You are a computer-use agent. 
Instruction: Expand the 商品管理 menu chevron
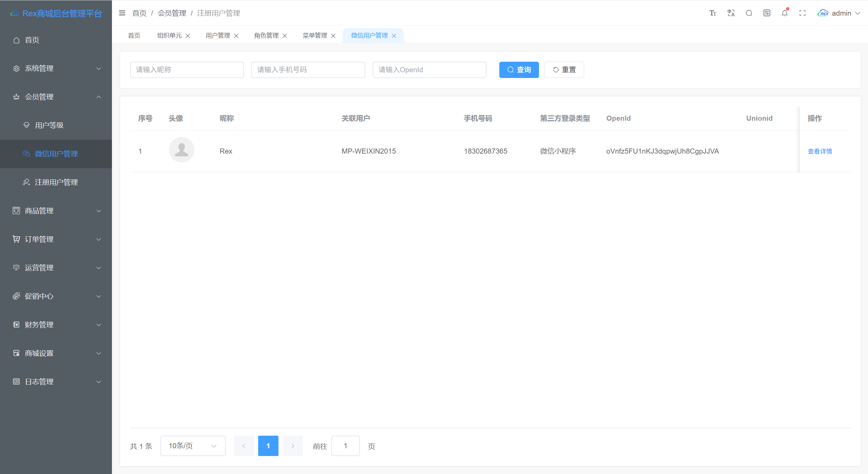99,211
